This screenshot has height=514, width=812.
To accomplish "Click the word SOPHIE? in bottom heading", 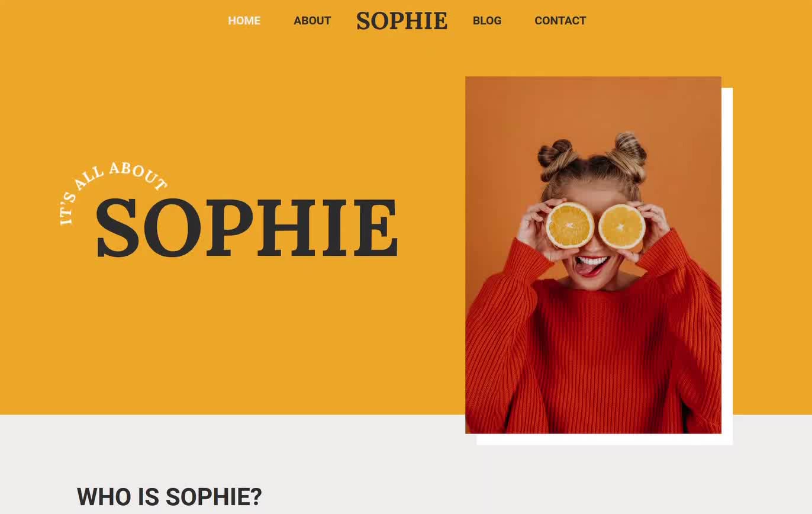I will tap(214, 497).
